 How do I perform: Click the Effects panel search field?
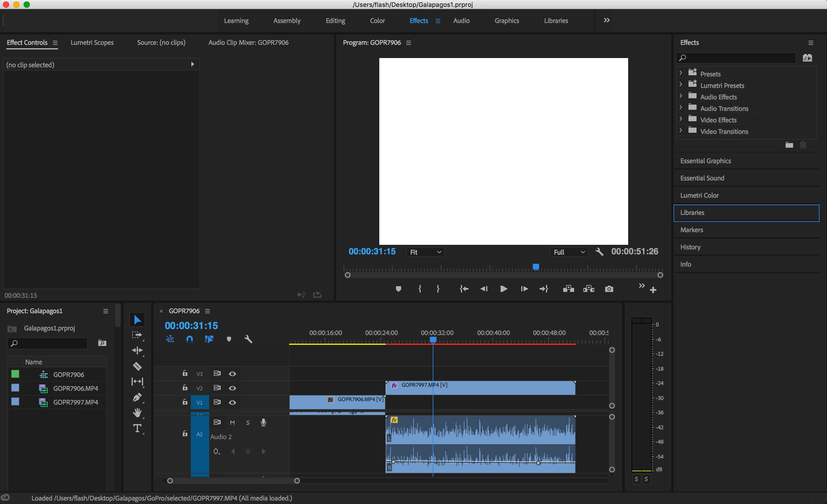tap(738, 58)
